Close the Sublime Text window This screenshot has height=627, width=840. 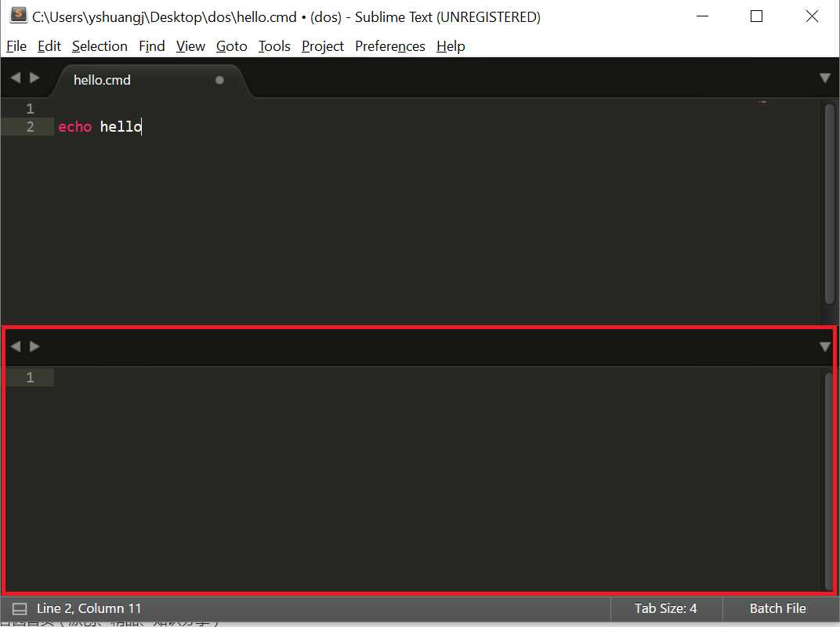click(812, 16)
